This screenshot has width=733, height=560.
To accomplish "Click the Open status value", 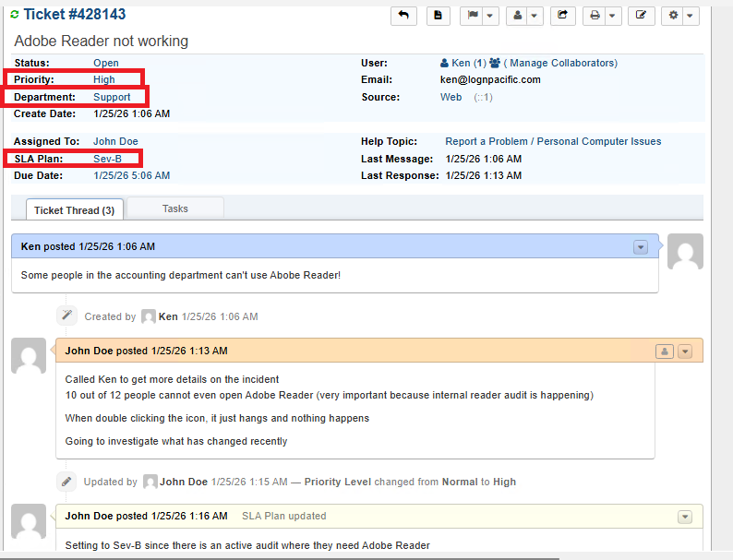I will tap(106, 63).
